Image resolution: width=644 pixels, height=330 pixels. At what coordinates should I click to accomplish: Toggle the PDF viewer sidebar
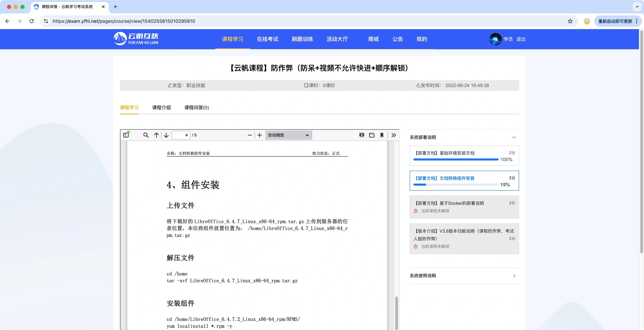(x=126, y=135)
